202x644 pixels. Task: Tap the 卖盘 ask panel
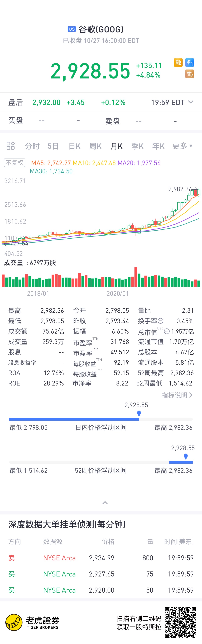[152, 121]
